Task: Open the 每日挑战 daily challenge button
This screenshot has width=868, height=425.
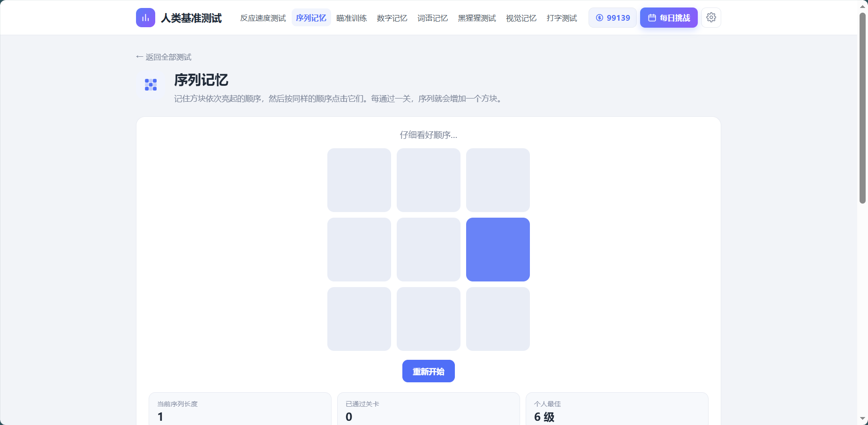Action: click(x=669, y=18)
